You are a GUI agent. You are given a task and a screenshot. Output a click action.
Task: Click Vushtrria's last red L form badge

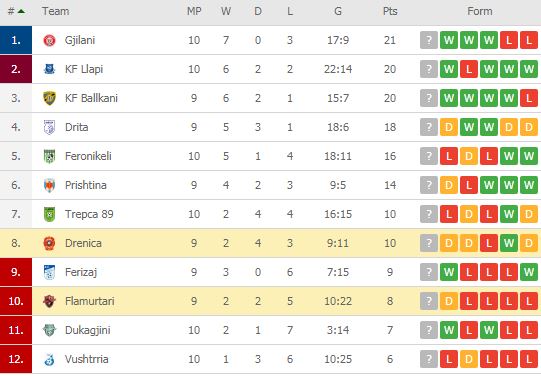tap(529, 359)
